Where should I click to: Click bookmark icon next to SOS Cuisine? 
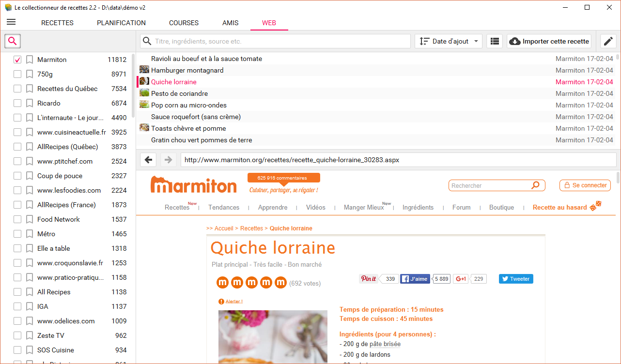(30, 350)
